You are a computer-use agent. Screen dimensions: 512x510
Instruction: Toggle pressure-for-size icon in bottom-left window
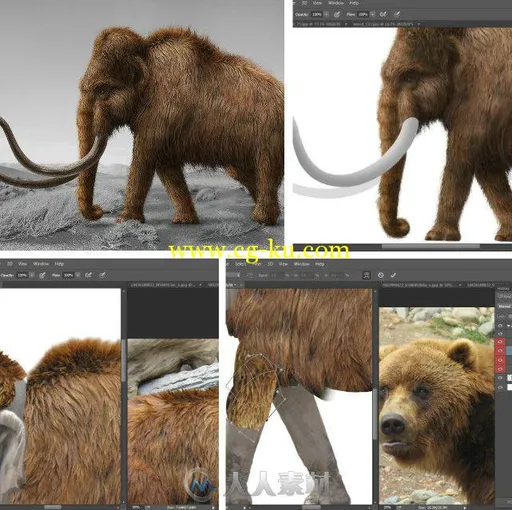pos(102,275)
